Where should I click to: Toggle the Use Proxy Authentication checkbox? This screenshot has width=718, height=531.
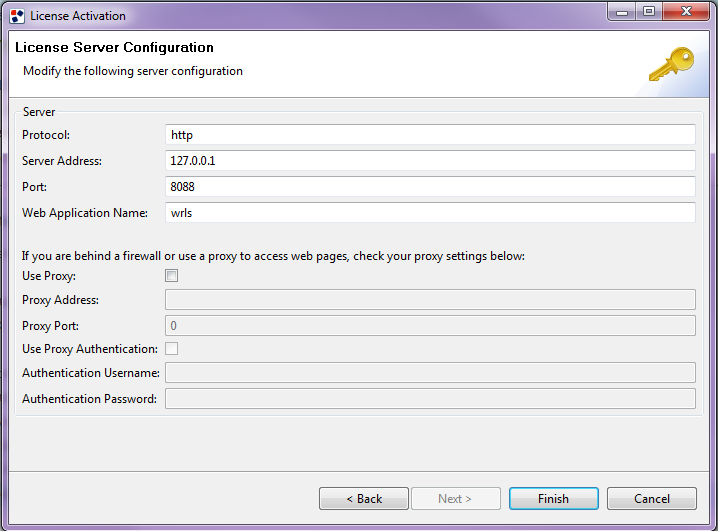pos(172,349)
